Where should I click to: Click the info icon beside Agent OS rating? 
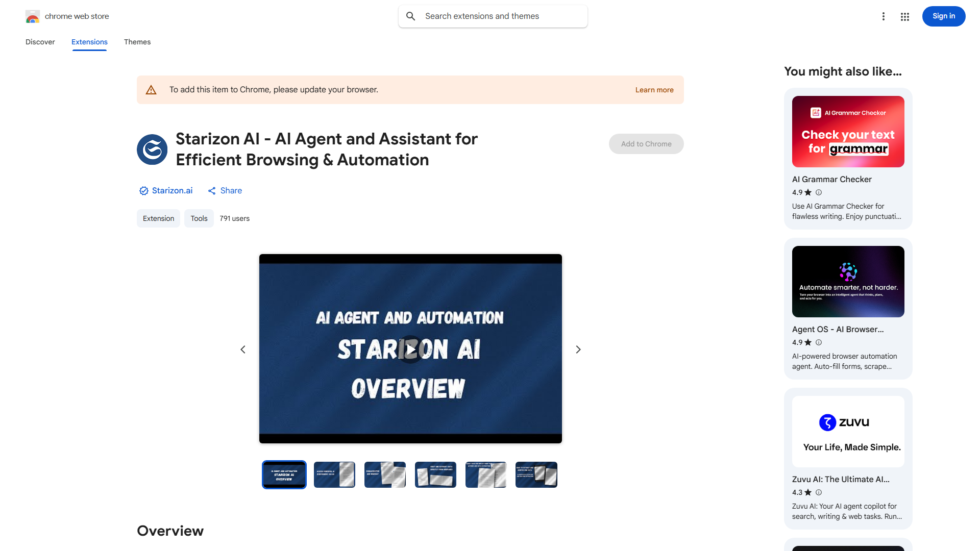pyautogui.click(x=818, y=342)
